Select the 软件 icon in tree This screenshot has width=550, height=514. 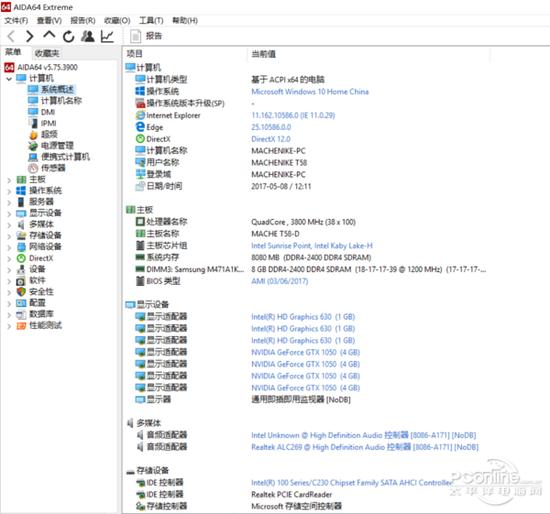21,281
